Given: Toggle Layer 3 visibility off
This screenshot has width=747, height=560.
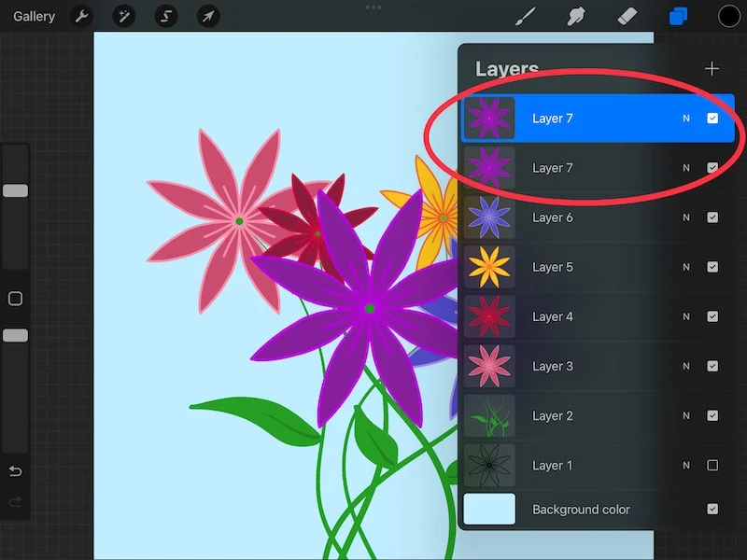Looking at the screenshot, I should tap(712, 366).
